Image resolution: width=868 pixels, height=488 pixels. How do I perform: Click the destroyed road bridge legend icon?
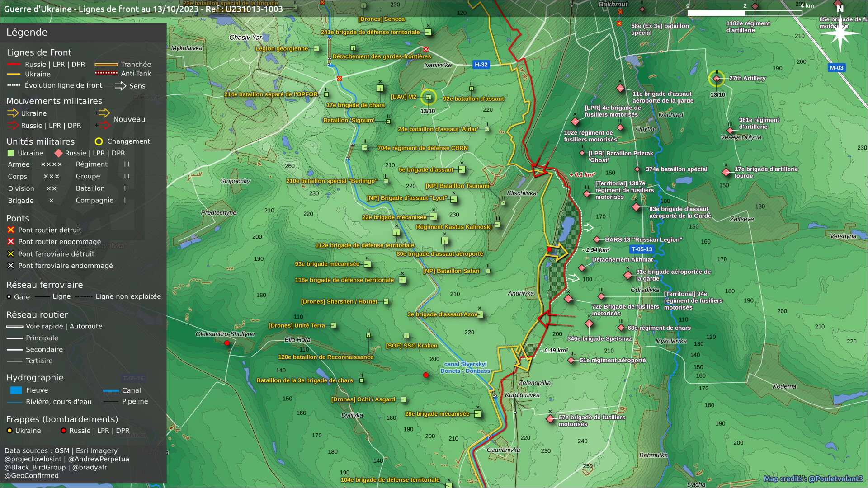tap(11, 230)
